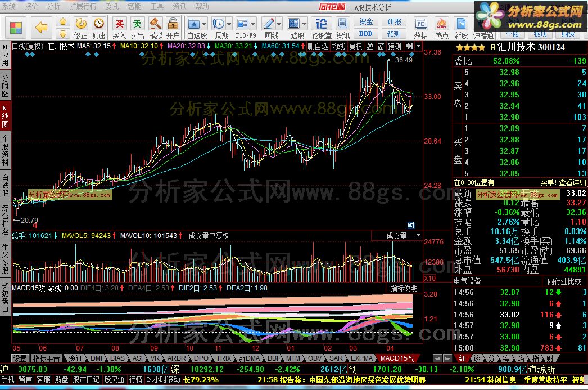Expand the 画线 drawing dropdown arrow

pyautogui.click(x=279, y=24)
